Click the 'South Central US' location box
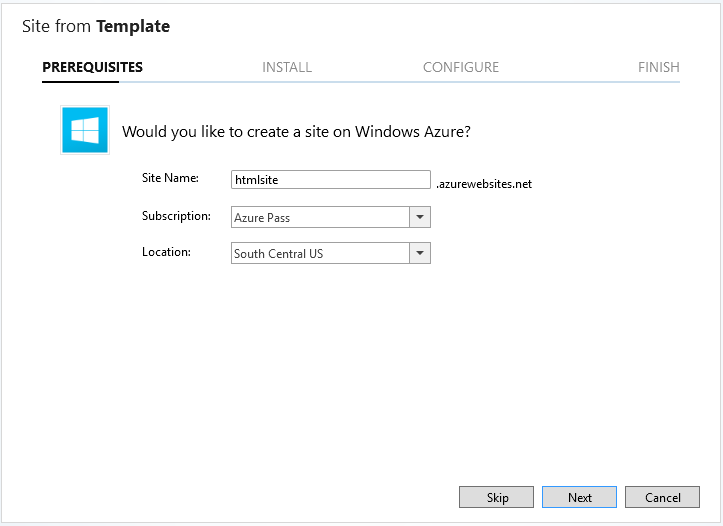 (x=320, y=253)
